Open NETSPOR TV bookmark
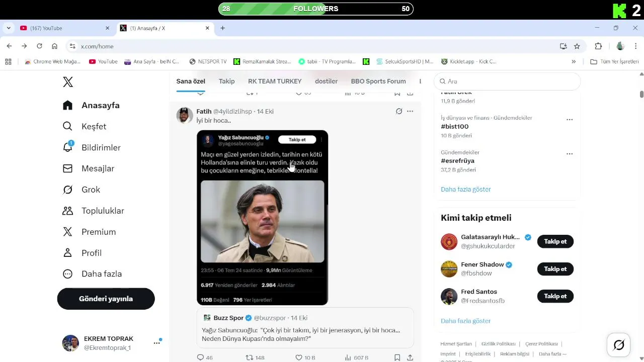 [x=208, y=61]
